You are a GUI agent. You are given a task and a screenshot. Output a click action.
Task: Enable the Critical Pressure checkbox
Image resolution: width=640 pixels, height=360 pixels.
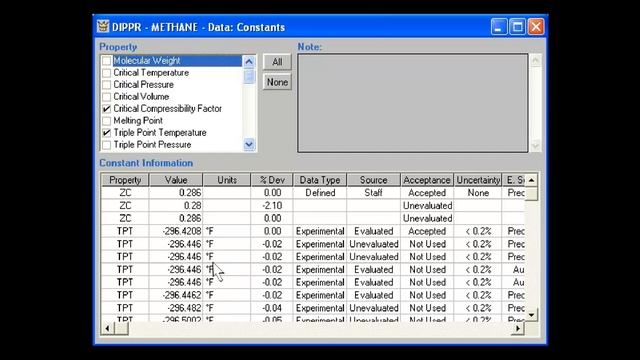click(x=107, y=85)
